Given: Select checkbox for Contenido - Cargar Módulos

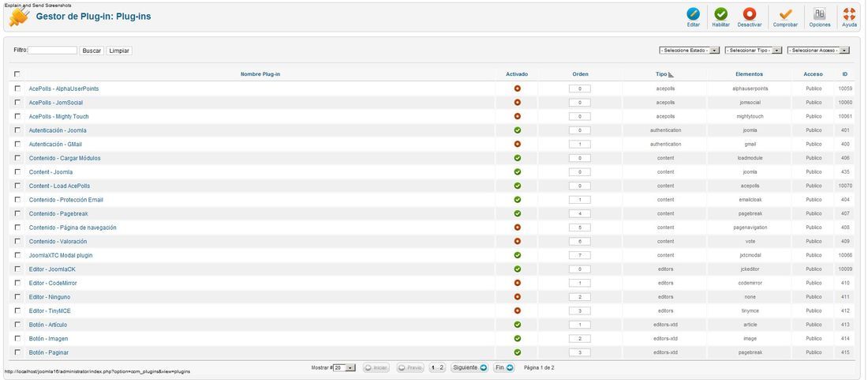Looking at the screenshot, I should pos(17,157).
